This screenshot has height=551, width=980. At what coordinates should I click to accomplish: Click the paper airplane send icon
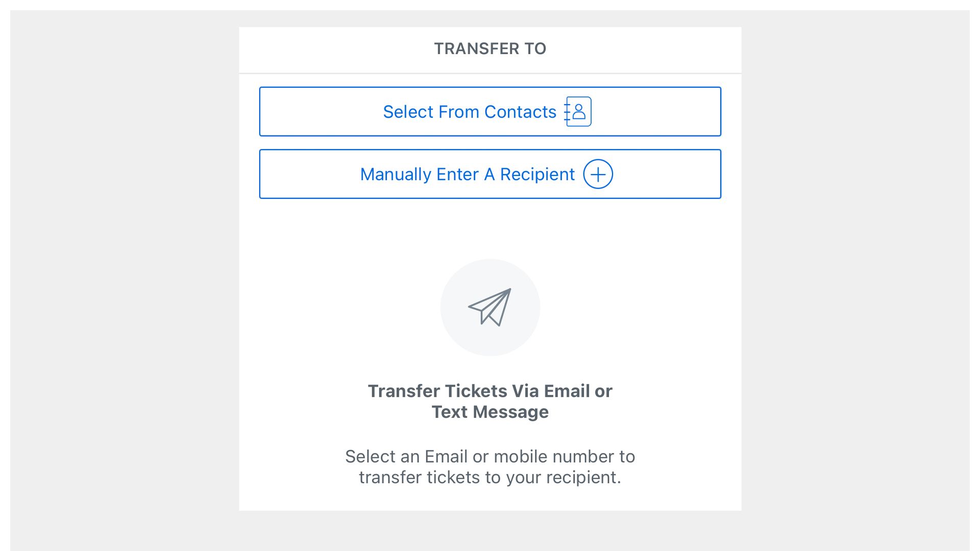tap(490, 307)
